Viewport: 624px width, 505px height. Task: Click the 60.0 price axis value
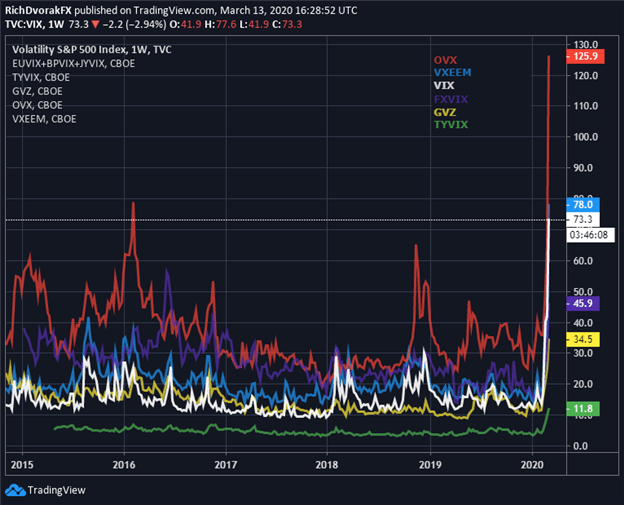(x=583, y=261)
